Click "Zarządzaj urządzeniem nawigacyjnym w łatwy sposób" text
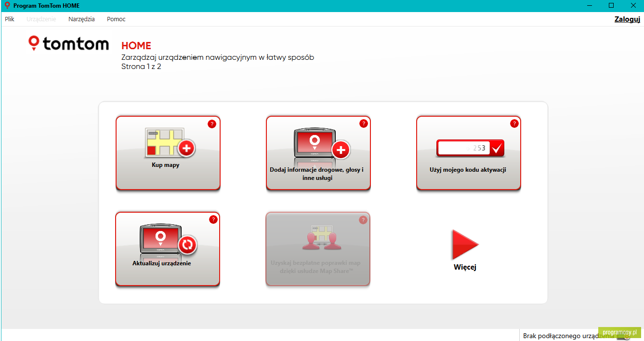The image size is (644, 341). [x=218, y=57]
